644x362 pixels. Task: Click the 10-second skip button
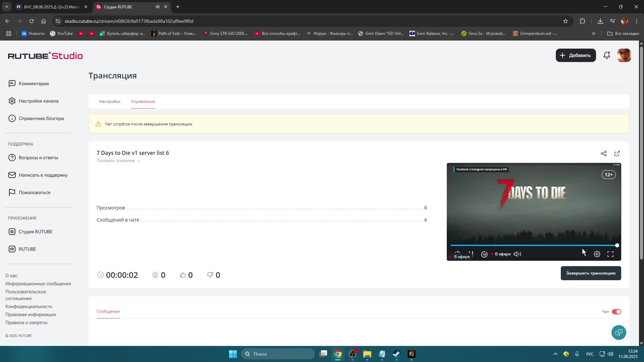484,254
